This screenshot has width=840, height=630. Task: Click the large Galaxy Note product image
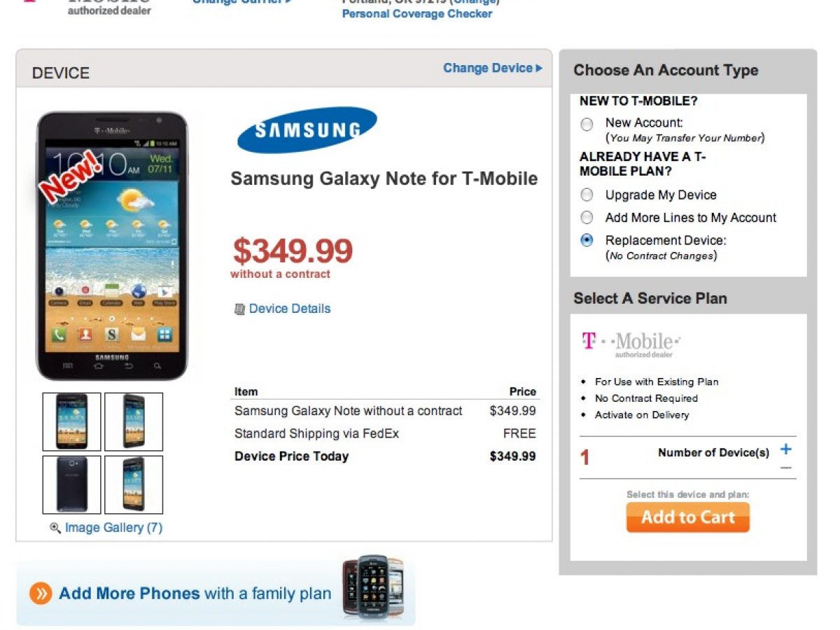tap(112, 245)
